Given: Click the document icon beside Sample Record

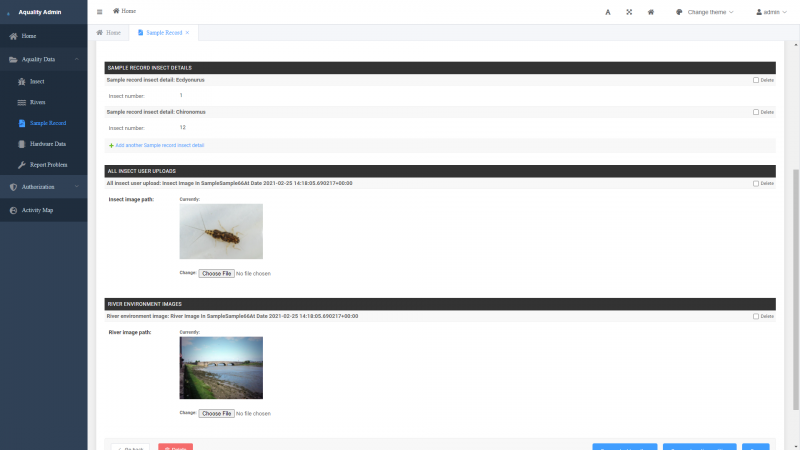Looking at the screenshot, I should point(21,123).
